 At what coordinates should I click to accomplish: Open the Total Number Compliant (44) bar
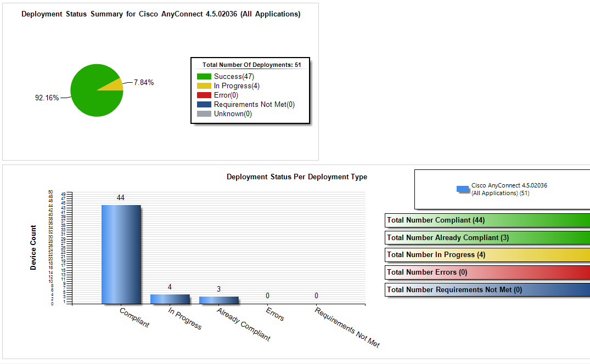point(488,220)
